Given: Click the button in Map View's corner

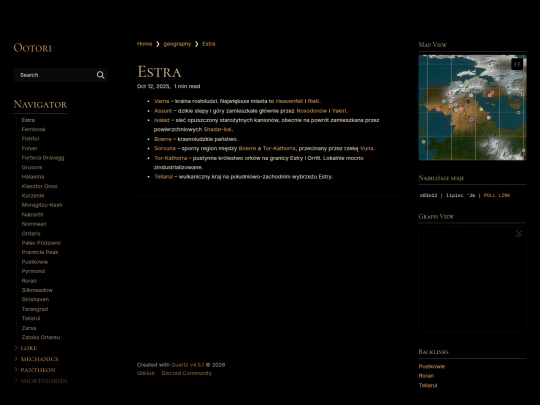Looking at the screenshot, I should [x=517, y=64].
